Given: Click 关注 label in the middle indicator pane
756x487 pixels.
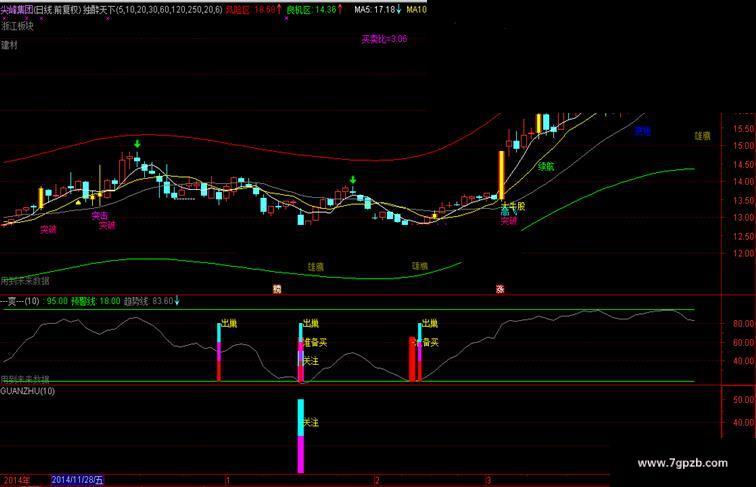Looking at the screenshot, I should click(x=311, y=361).
